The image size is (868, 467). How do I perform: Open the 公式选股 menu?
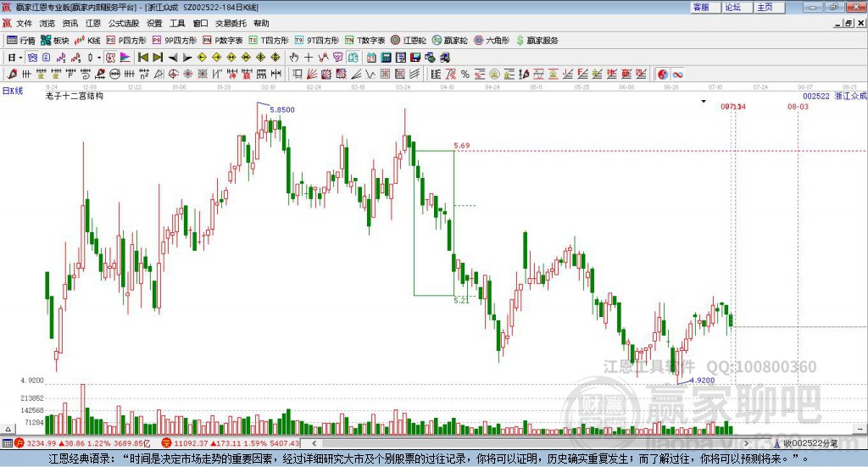click(124, 23)
